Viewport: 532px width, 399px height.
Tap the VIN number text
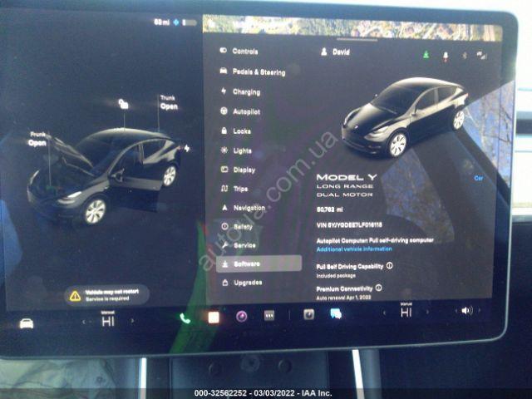click(349, 224)
